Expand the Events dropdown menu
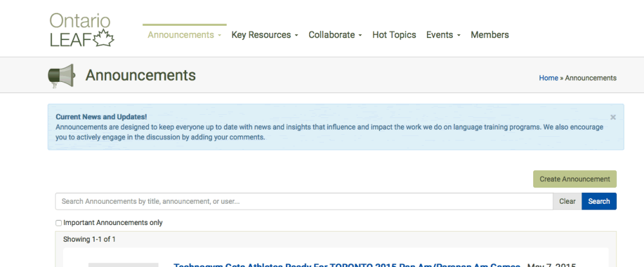This screenshot has width=644, height=267. [x=443, y=35]
